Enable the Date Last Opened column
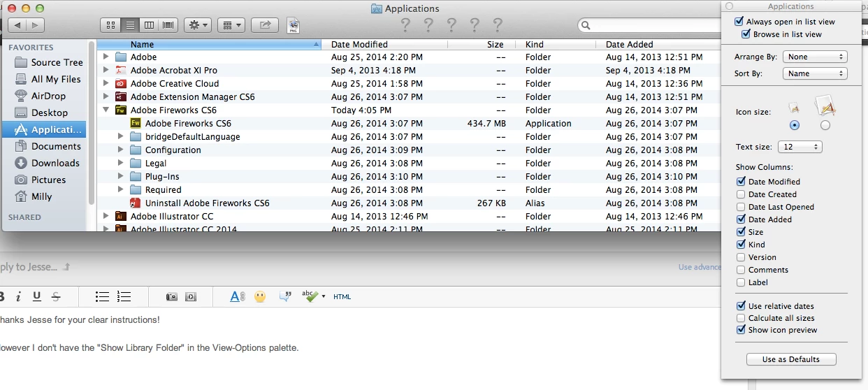This screenshot has height=390, width=868. pos(741,207)
